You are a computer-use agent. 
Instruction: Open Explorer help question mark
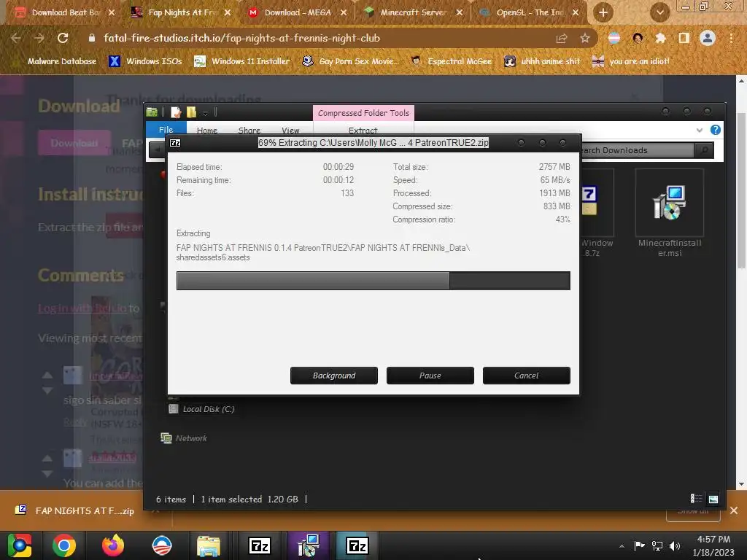tap(715, 130)
